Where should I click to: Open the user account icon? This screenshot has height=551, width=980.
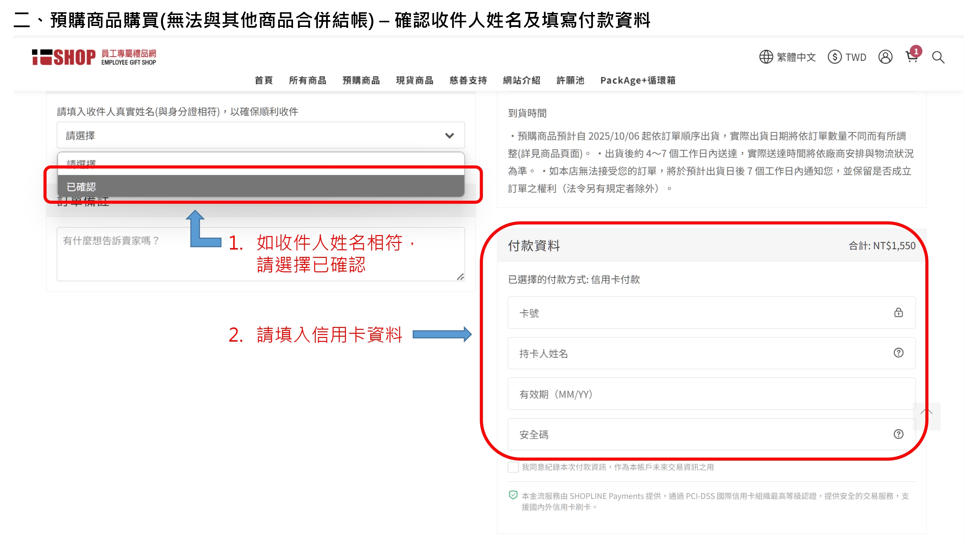coord(885,57)
